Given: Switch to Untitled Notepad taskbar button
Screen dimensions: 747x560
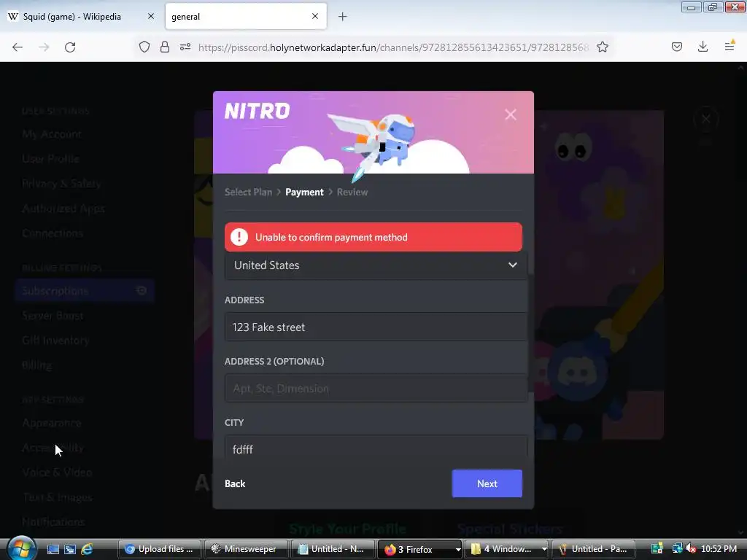Looking at the screenshot, I should [x=333, y=549].
